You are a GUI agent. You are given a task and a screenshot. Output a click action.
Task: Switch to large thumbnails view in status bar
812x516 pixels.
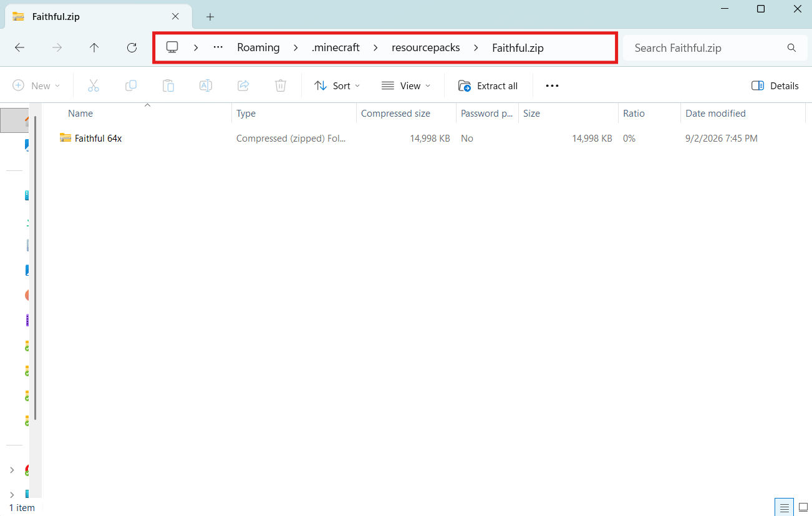(x=803, y=507)
